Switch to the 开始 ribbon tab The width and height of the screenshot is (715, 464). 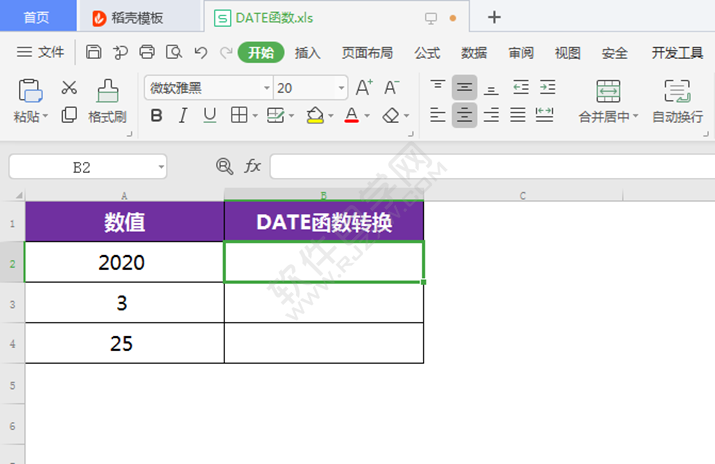(261, 52)
